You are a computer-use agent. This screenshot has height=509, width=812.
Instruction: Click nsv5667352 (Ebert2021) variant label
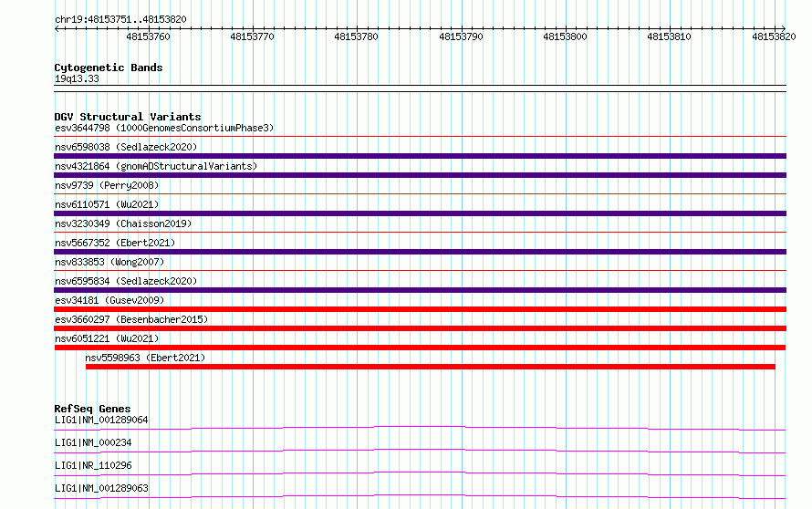[115, 243]
